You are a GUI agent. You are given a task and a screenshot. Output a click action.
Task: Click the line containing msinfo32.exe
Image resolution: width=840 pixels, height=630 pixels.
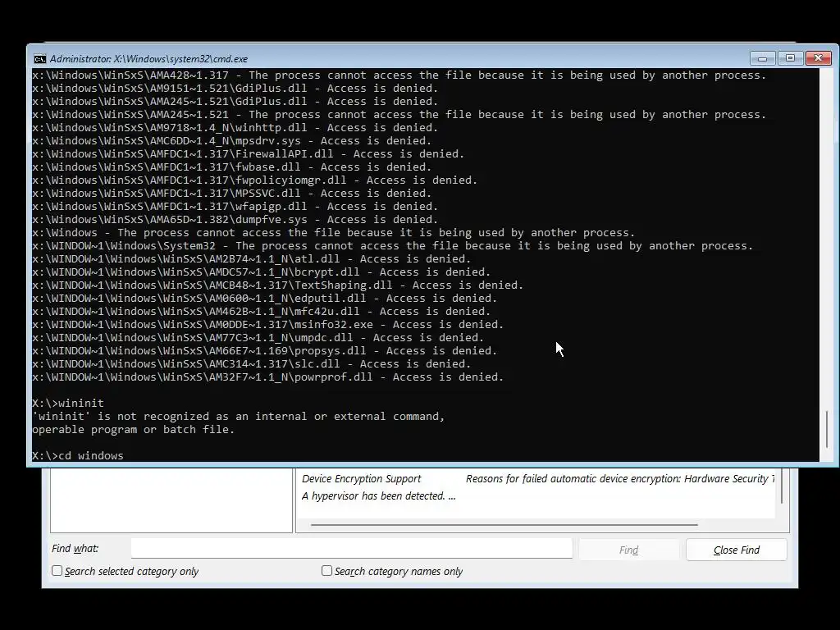[268, 324]
